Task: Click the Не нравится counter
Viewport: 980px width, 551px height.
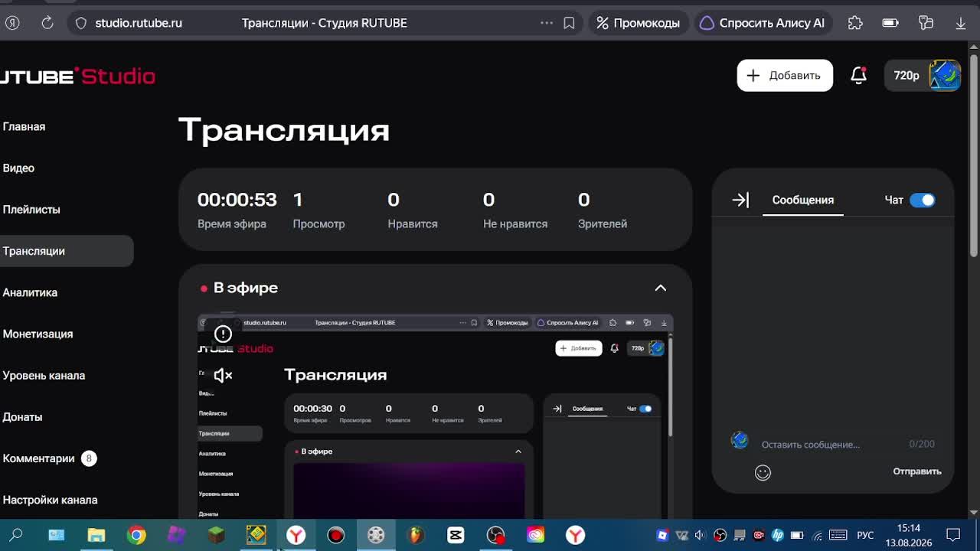Action: tap(515, 210)
